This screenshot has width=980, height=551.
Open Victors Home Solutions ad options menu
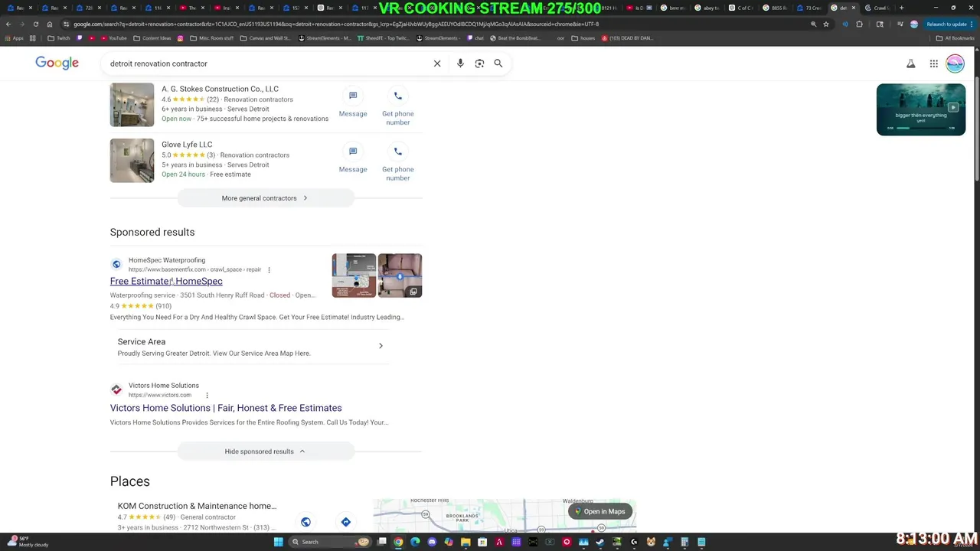click(207, 395)
